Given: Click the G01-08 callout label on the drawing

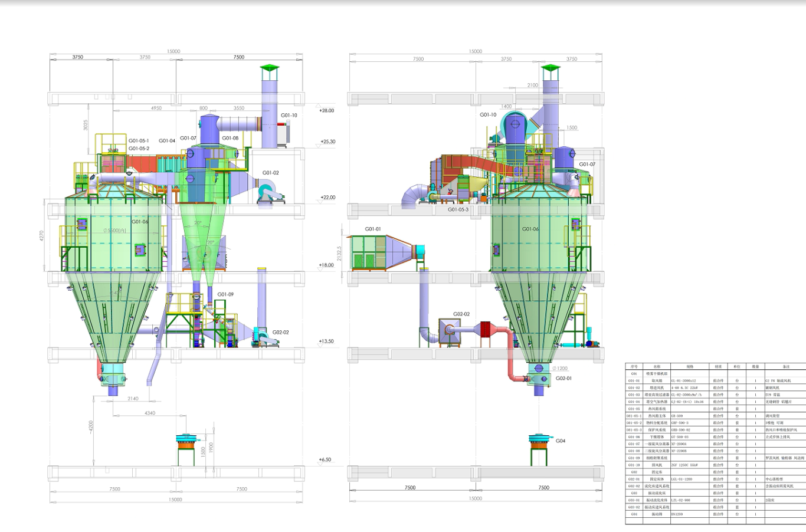Looking at the screenshot, I should 230,138.
